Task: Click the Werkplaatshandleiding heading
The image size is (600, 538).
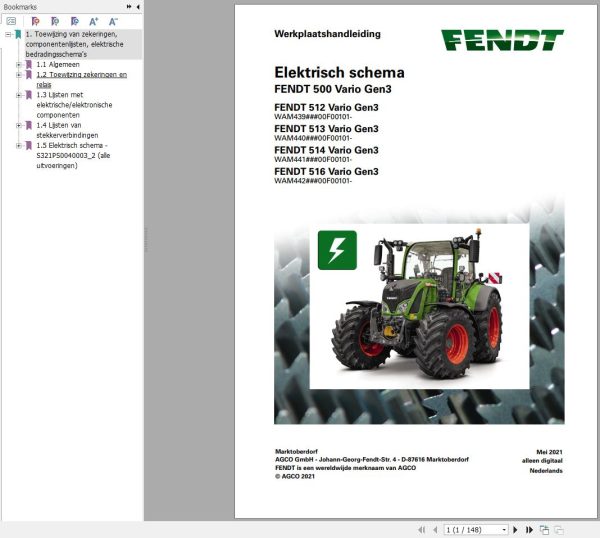Action: (328, 34)
